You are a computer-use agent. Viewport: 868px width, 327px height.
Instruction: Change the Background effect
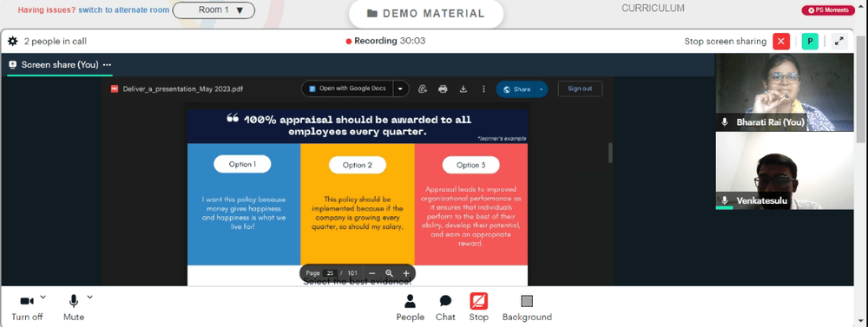[527, 308]
